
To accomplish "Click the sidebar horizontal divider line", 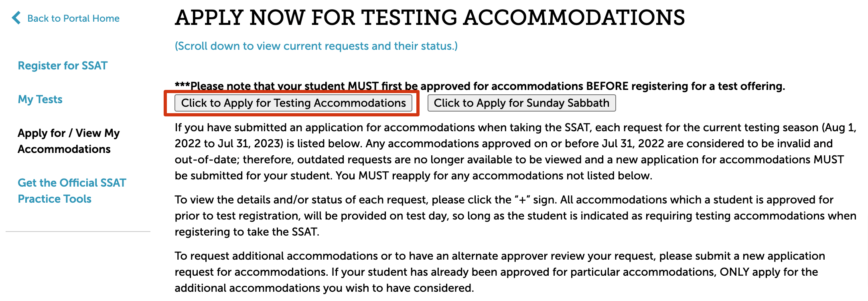I will tap(78, 232).
